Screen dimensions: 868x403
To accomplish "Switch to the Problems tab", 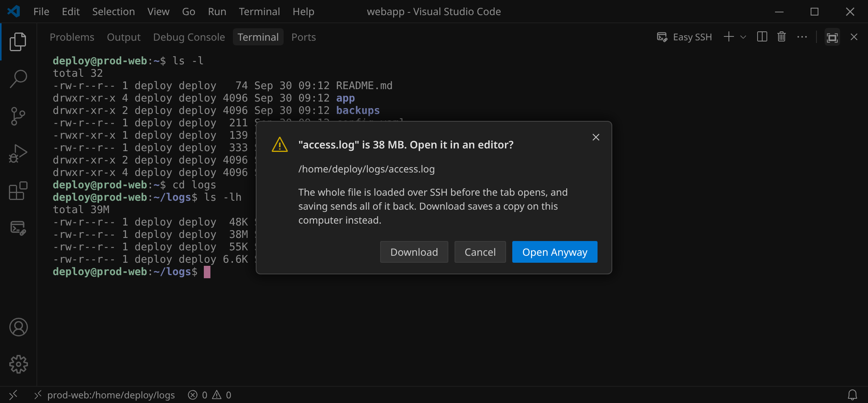I will click(72, 37).
